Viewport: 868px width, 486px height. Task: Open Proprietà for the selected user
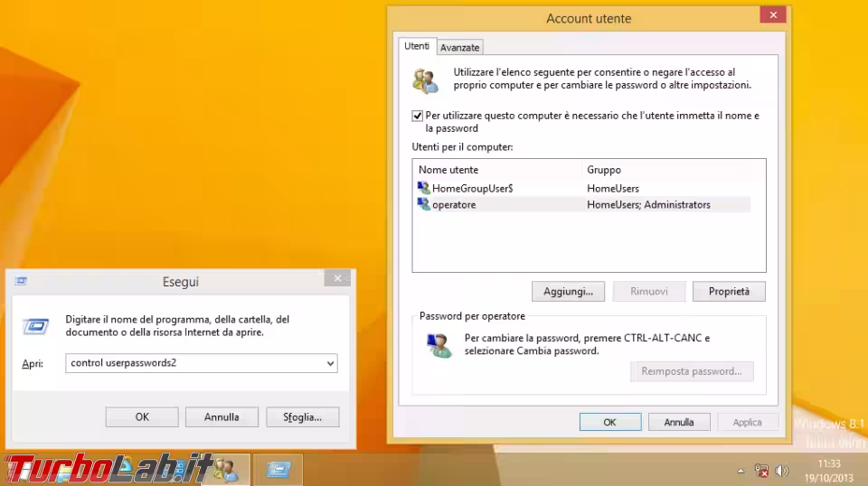[729, 292]
